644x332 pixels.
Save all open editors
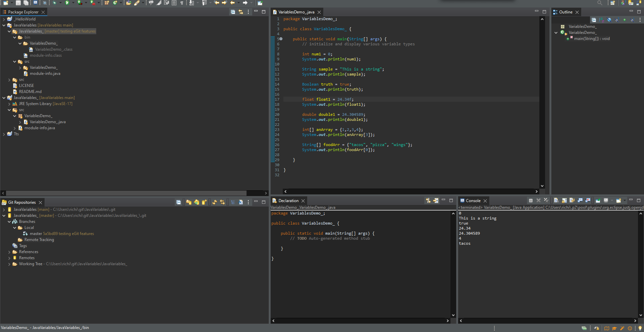(25, 3)
